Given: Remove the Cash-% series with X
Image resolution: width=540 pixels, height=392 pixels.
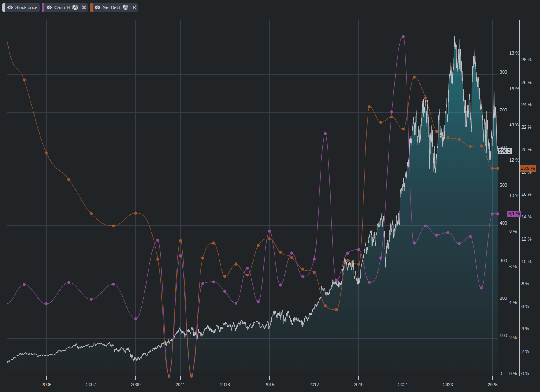Looking at the screenshot, I should coord(84,7).
